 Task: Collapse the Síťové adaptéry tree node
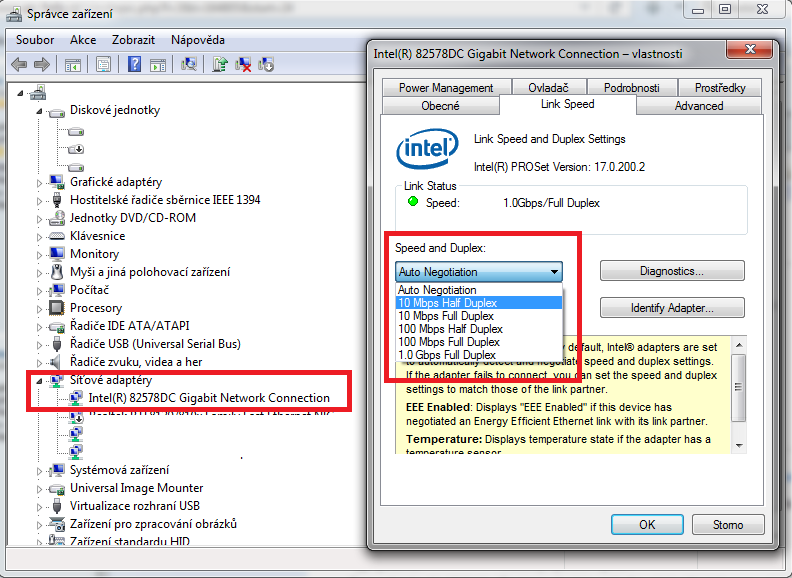click(40, 380)
